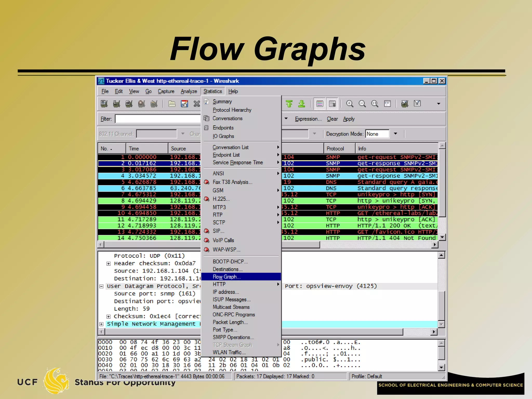
Task: Click the resize all columns icon
Action: [387, 104]
